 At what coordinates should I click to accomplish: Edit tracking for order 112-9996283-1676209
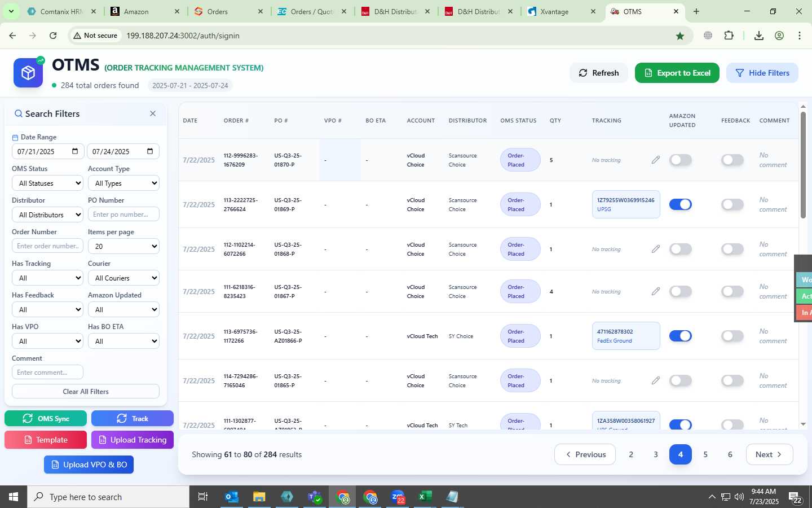click(x=656, y=160)
